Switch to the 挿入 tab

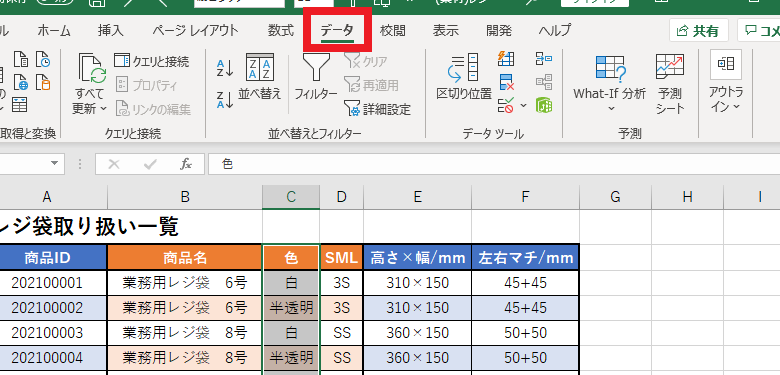(x=110, y=31)
